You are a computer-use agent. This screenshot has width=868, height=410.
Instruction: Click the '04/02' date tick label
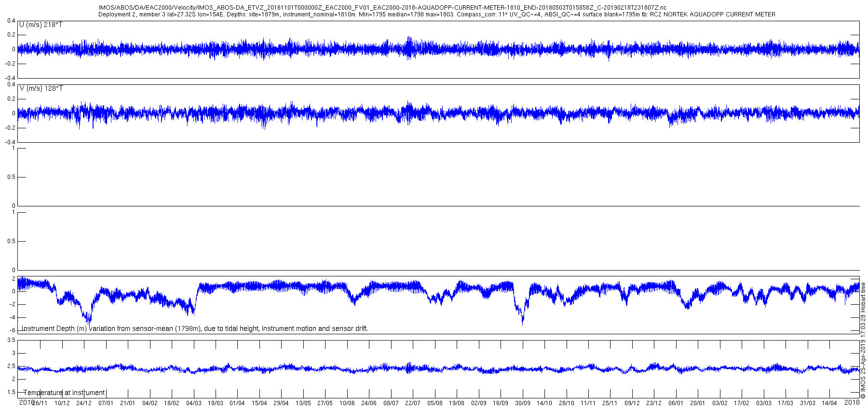coord(149,403)
